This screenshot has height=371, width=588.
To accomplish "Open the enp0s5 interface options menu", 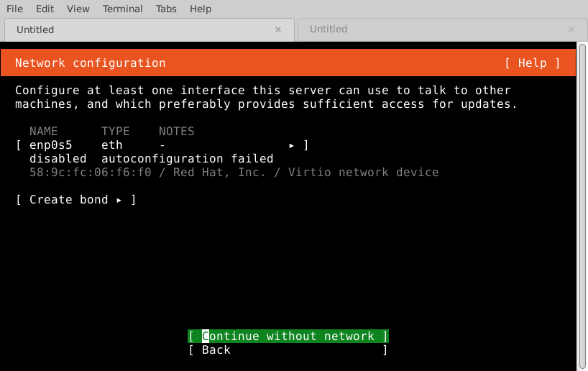I will tap(162, 145).
